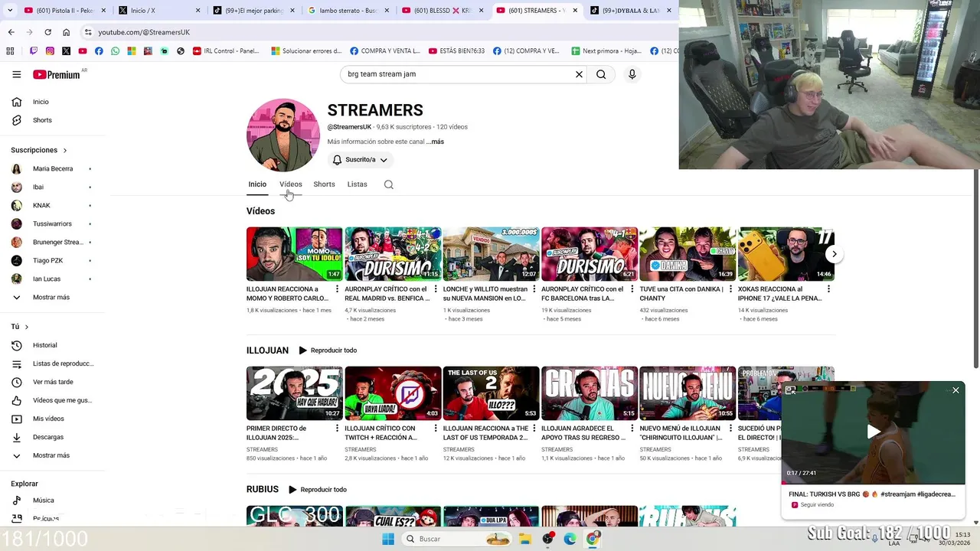Click the YouTube Premium logo
The image size is (980, 551).
[57, 74]
